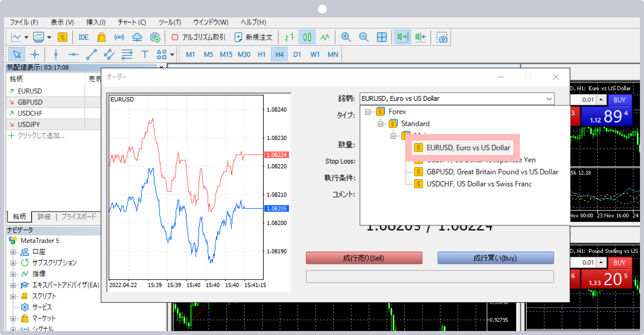Select GBPUSD row in Market Watch
The height and width of the screenshot is (335, 644).
coord(54,102)
